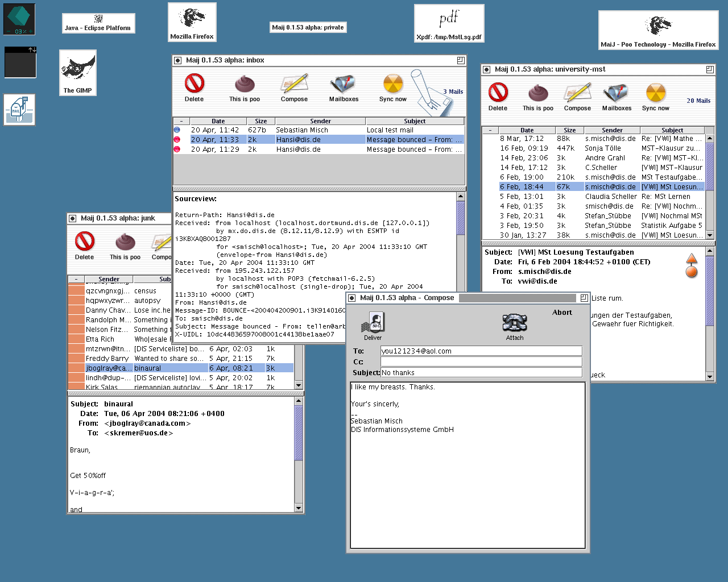Click the blue status dot on the 11:42 mail
This screenshot has width=728, height=582.
point(177,130)
